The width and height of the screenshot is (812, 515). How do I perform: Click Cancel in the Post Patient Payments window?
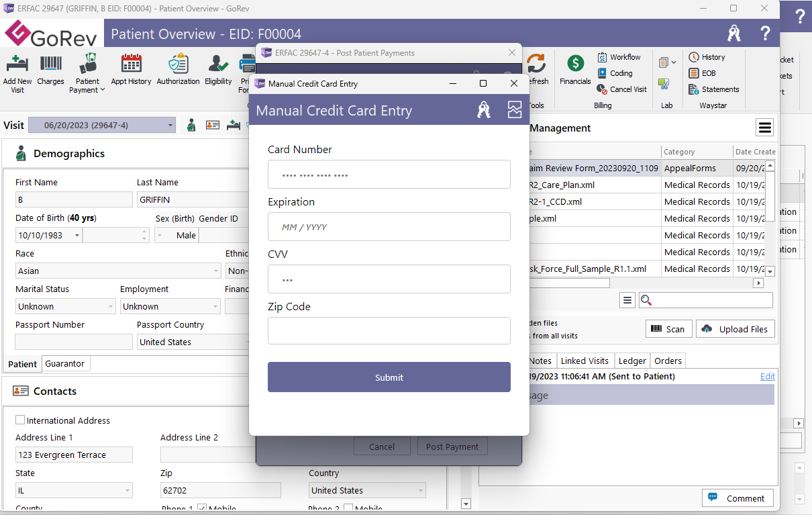point(382,447)
